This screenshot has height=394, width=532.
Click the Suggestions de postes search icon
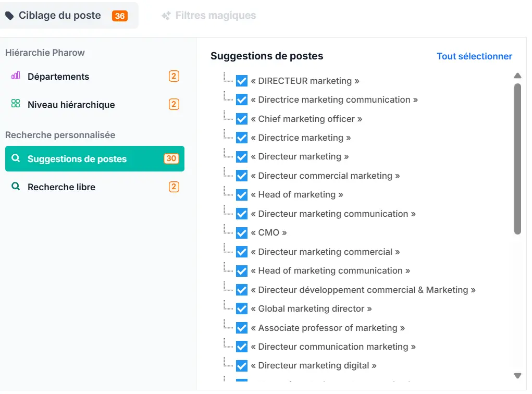coord(16,158)
